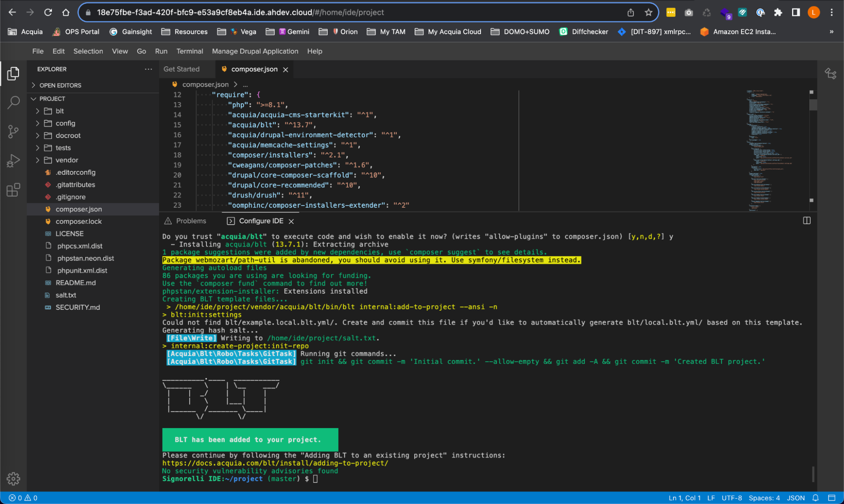Switch to the Get Started tab
The image size is (844, 504).
click(182, 69)
